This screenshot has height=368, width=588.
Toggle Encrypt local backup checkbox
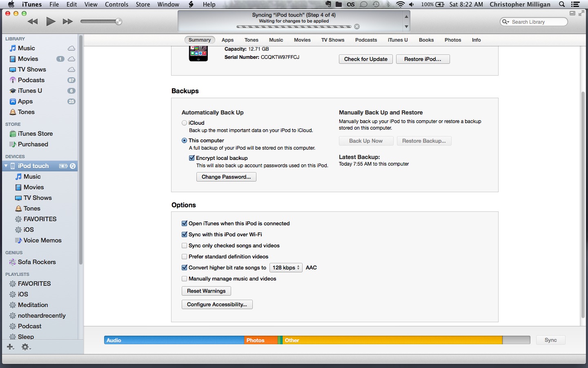click(x=192, y=158)
